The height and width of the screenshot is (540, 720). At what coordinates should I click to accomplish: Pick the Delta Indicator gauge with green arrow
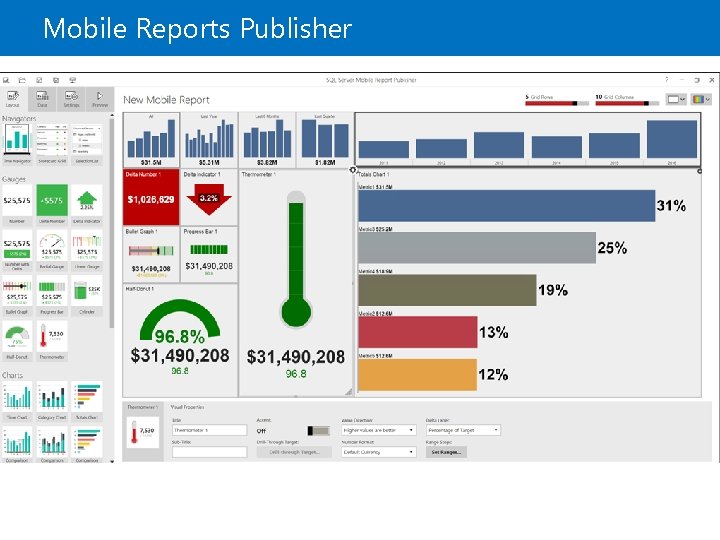point(87,205)
